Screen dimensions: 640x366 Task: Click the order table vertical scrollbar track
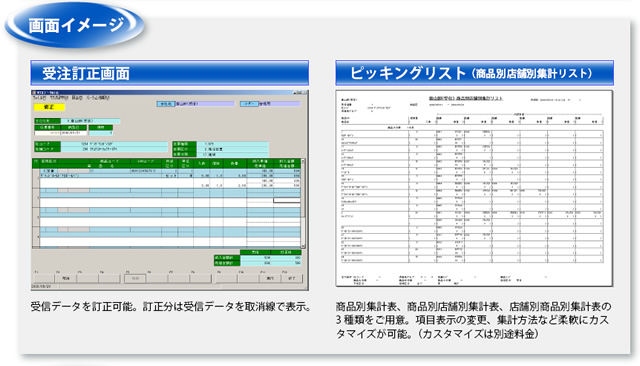coord(303,204)
